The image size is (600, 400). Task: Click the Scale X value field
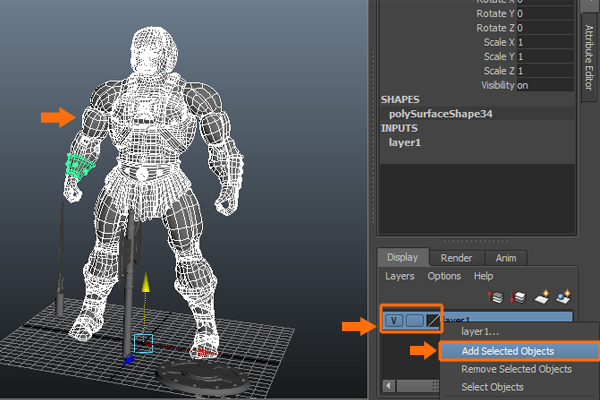click(x=545, y=43)
